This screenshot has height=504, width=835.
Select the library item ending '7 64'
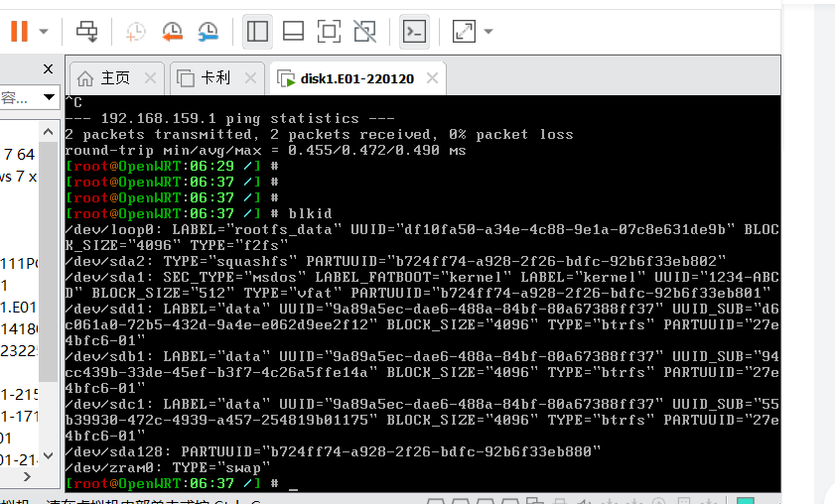click(x=19, y=155)
